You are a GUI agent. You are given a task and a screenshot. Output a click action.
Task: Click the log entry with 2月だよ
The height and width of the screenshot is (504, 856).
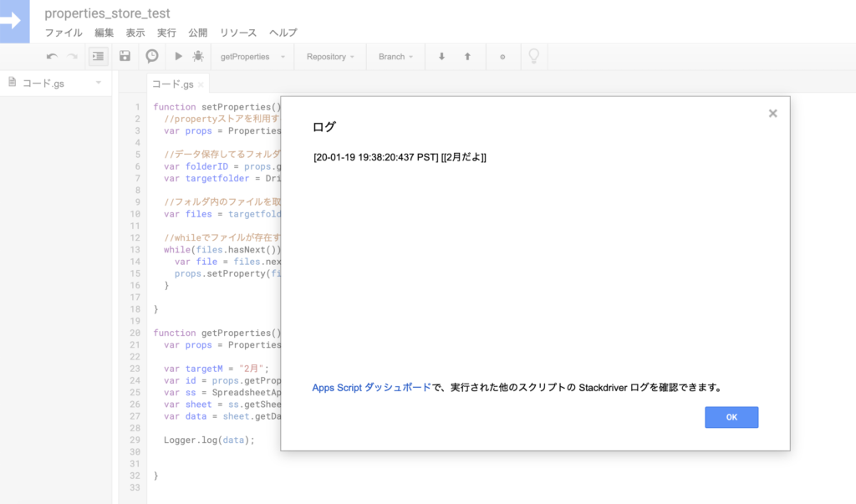coord(400,157)
